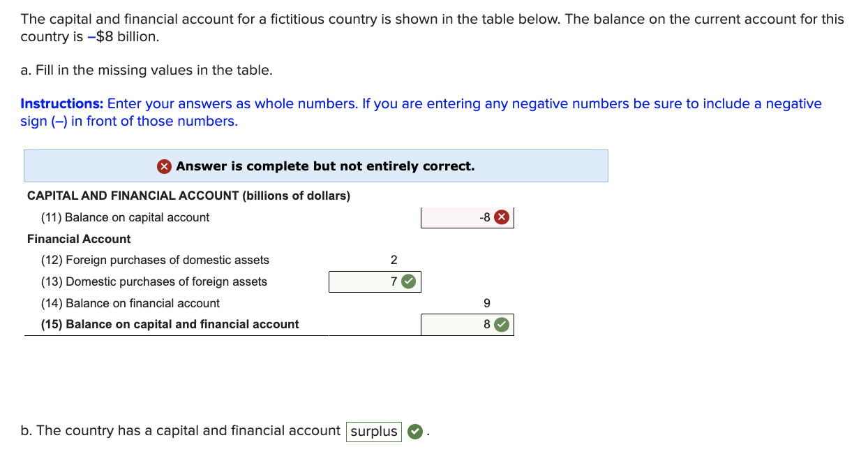
Task: Click the error icon on Balance on capital account
Action: pos(501,217)
